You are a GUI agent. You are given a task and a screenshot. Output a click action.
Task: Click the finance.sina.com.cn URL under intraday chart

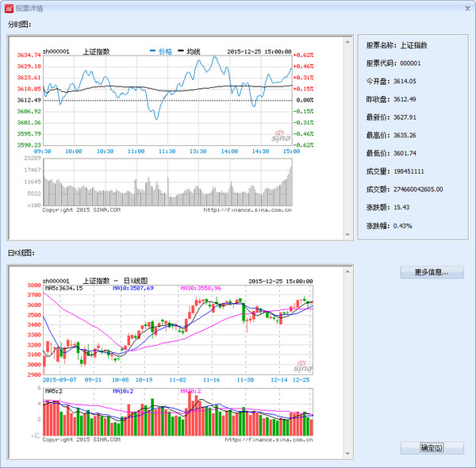click(x=247, y=210)
